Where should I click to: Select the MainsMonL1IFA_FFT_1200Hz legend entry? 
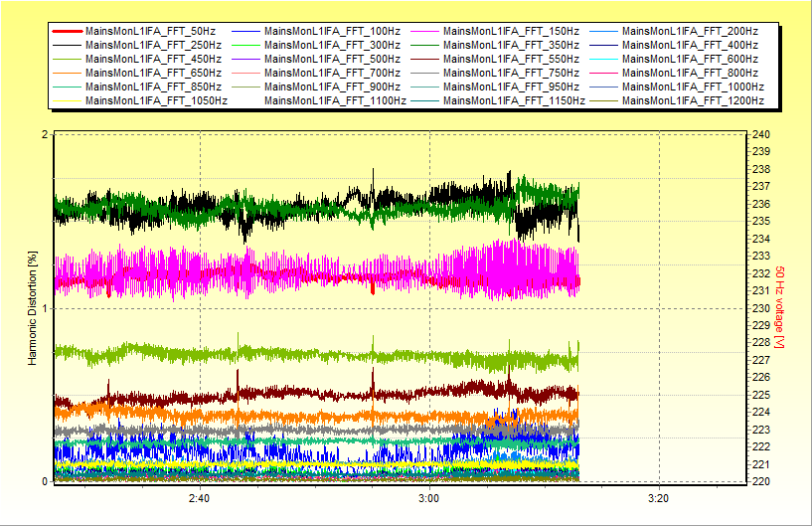tap(693, 100)
